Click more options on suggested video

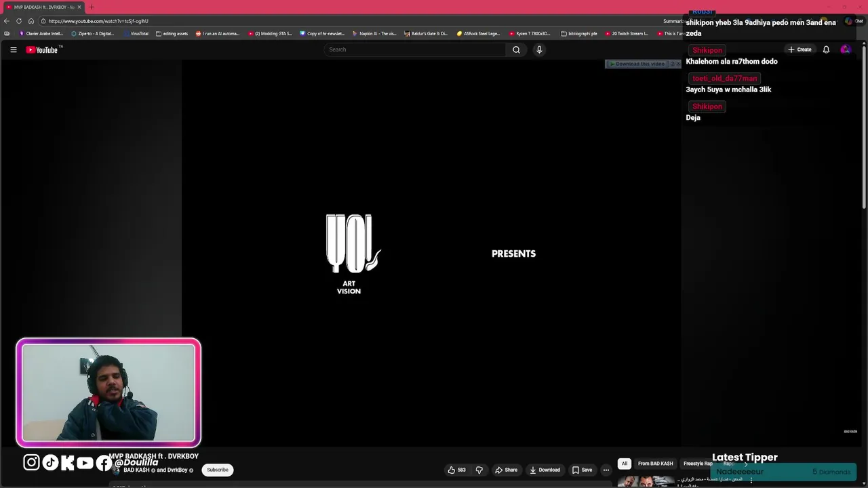(751, 481)
